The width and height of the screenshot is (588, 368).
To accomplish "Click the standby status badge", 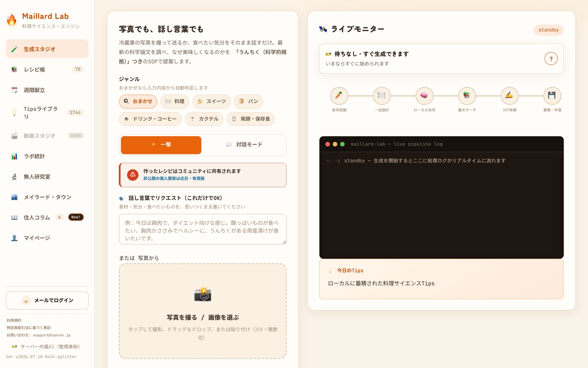I will pyautogui.click(x=548, y=30).
